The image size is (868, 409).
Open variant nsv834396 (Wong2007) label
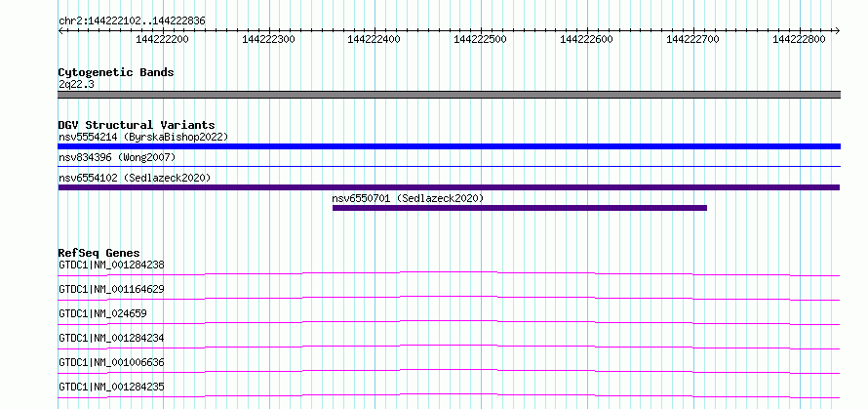coord(117,158)
